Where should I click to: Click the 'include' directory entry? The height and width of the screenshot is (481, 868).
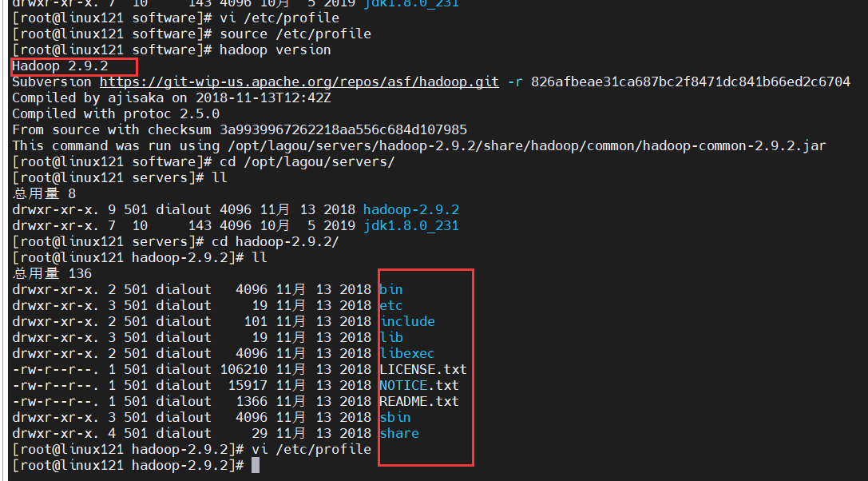(407, 321)
